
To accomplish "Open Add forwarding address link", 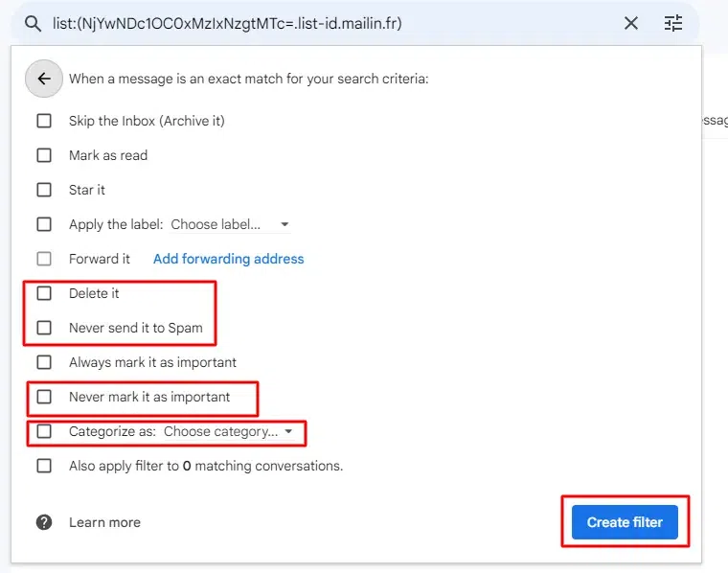I will click(228, 259).
